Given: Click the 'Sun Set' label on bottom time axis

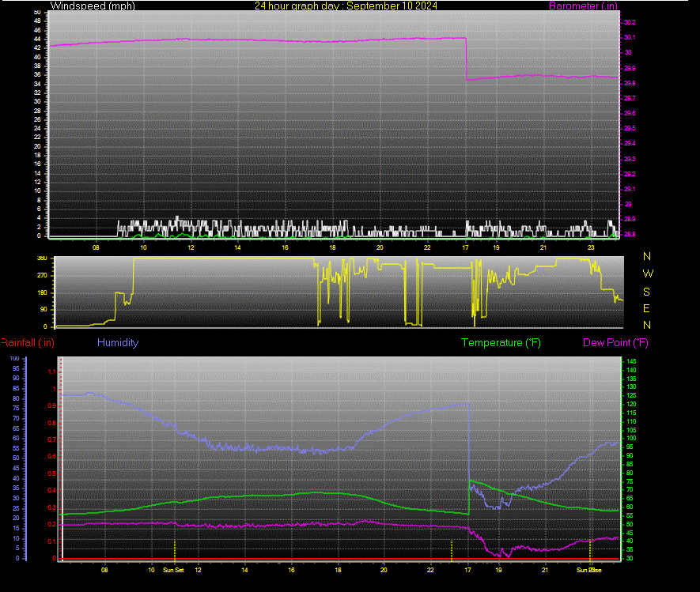Looking at the screenshot, I should (x=173, y=570).
